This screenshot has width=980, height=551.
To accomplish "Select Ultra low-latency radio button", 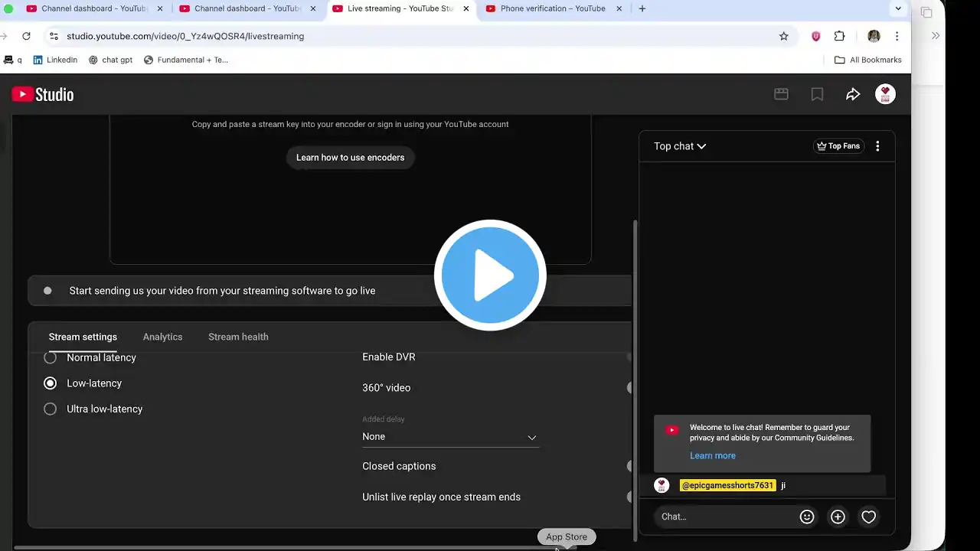I will tap(50, 409).
